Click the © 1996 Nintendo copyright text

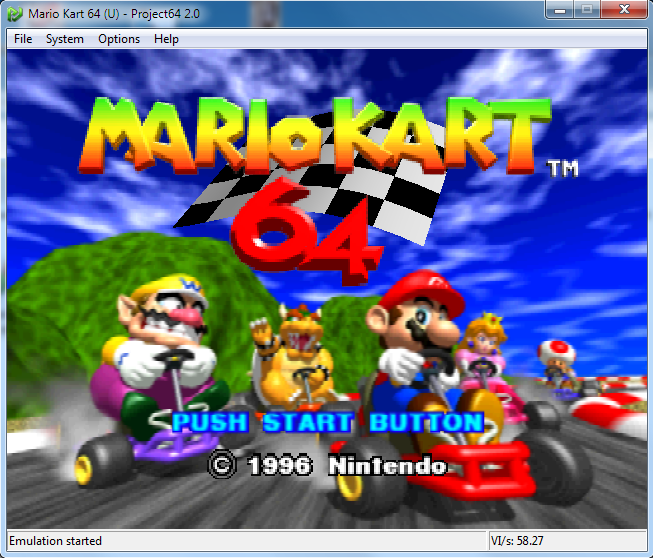[x=327, y=465]
